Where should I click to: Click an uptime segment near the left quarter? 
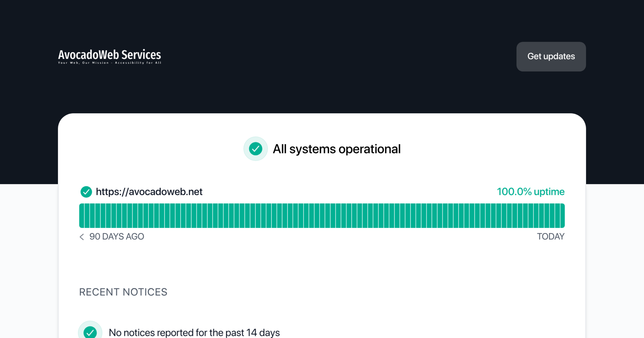[x=199, y=216]
